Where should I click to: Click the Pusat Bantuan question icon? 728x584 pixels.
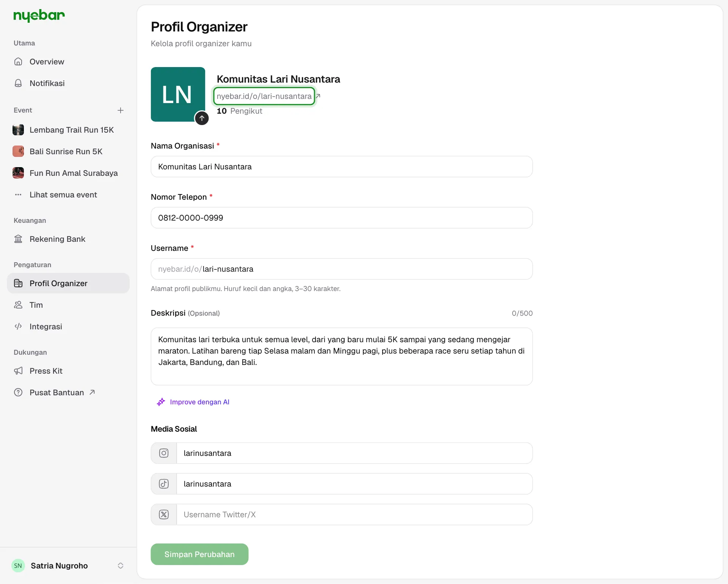click(18, 393)
